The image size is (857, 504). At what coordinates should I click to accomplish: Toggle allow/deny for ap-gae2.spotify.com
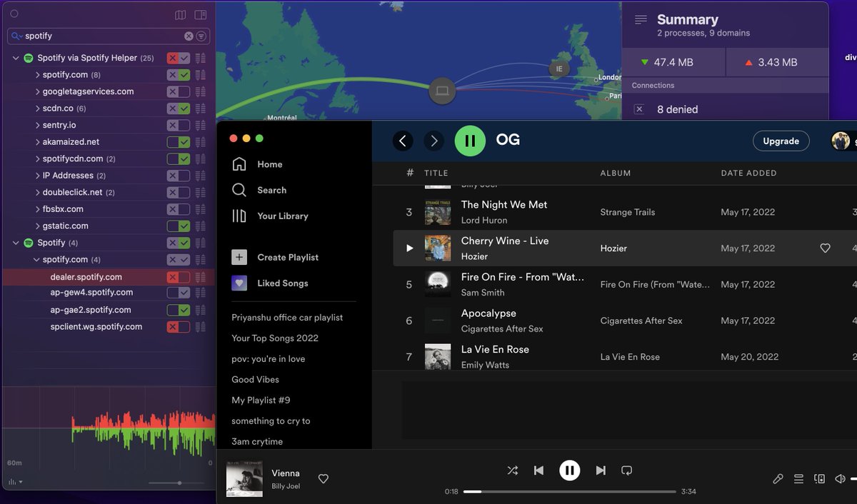[179, 310]
